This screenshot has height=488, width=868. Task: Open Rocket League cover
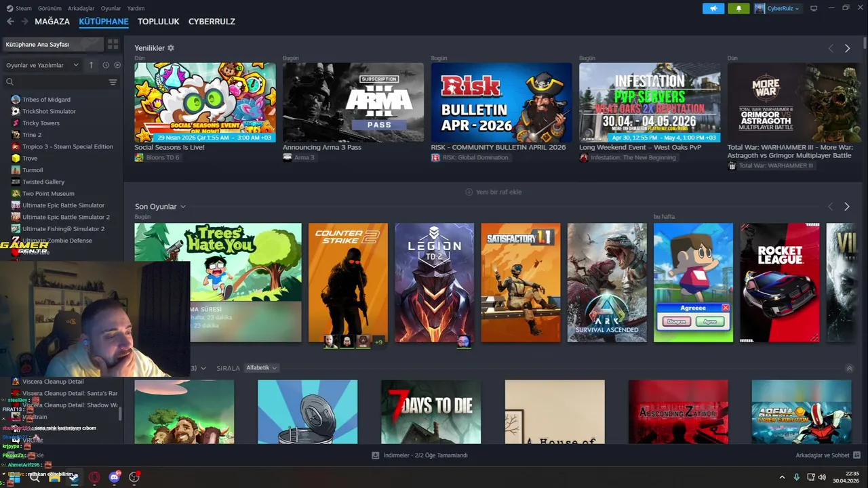(780, 283)
